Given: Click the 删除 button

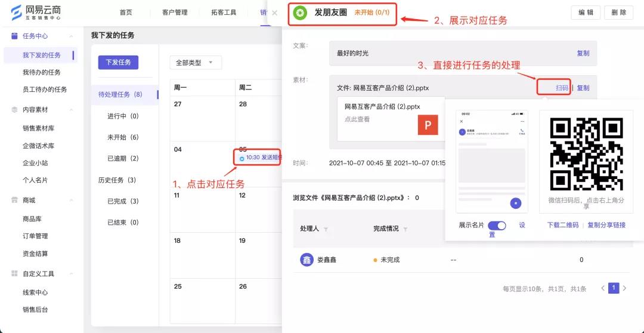Looking at the screenshot, I should 618,13.
